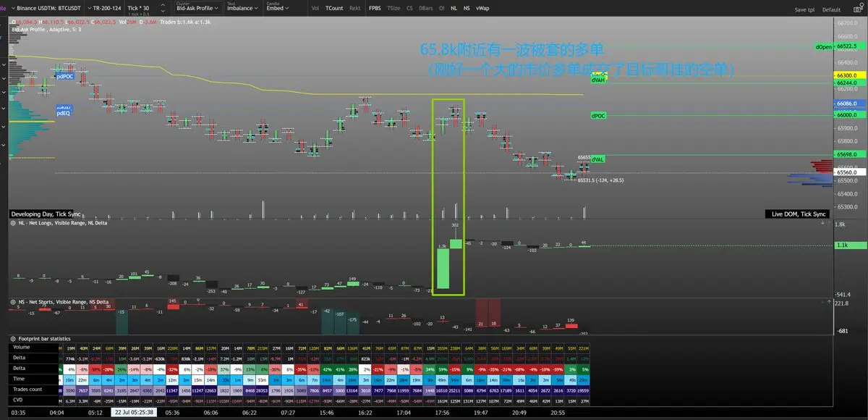Click the 65531.5 (-124, +28.5) price annotation
868x420 pixels.
click(601, 180)
